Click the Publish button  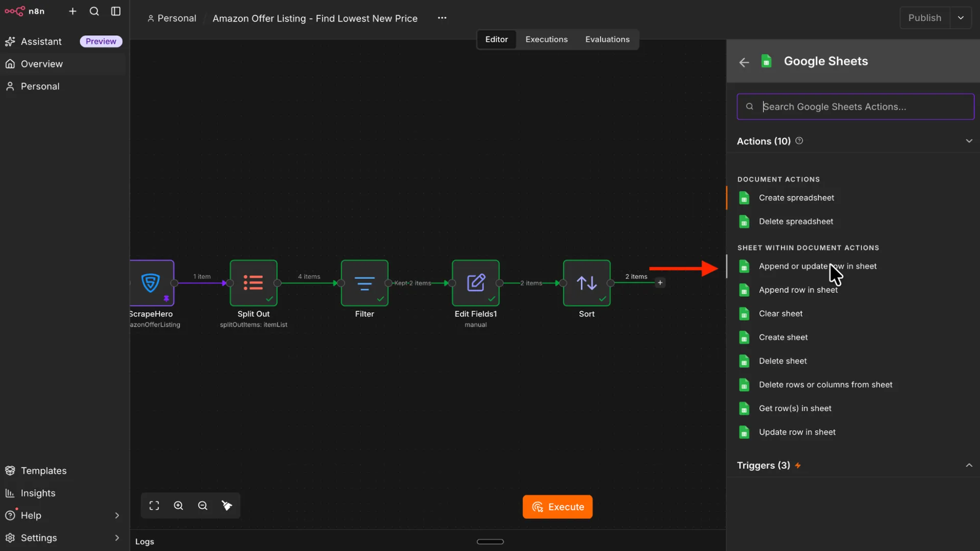[x=925, y=18]
